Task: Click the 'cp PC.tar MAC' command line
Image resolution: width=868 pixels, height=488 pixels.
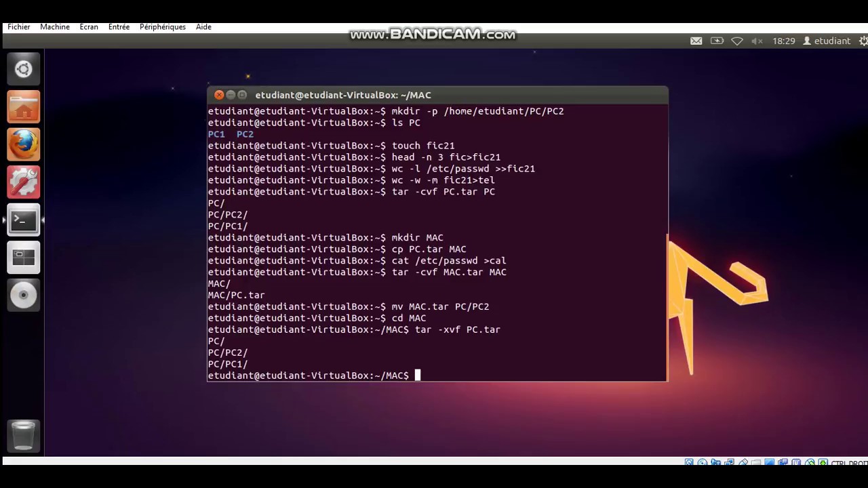Action: [429, 249]
